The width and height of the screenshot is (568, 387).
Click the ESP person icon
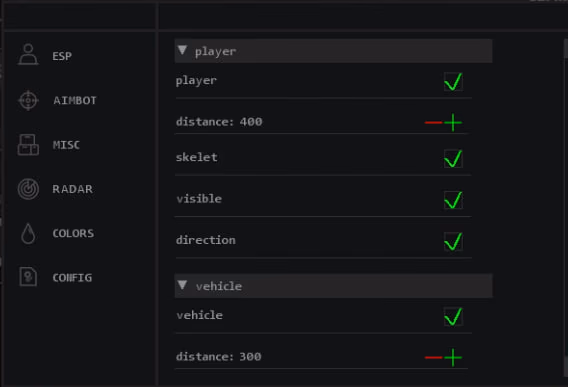point(28,55)
